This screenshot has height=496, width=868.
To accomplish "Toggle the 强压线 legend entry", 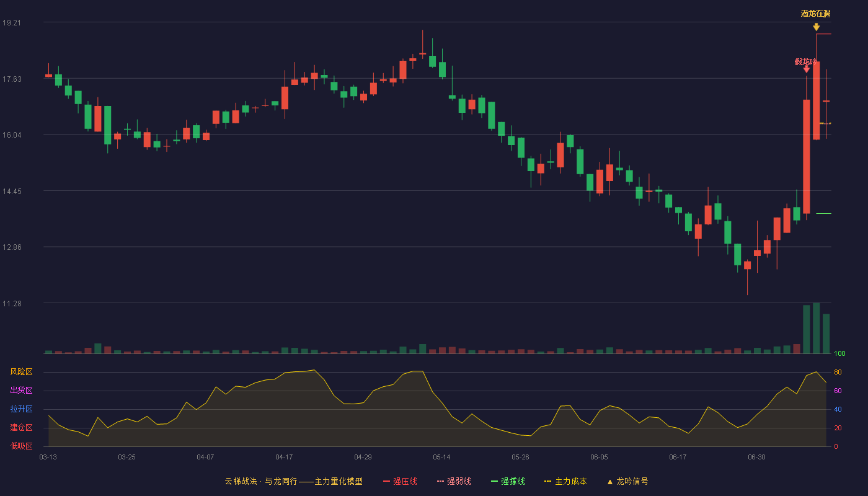I will coord(400,481).
